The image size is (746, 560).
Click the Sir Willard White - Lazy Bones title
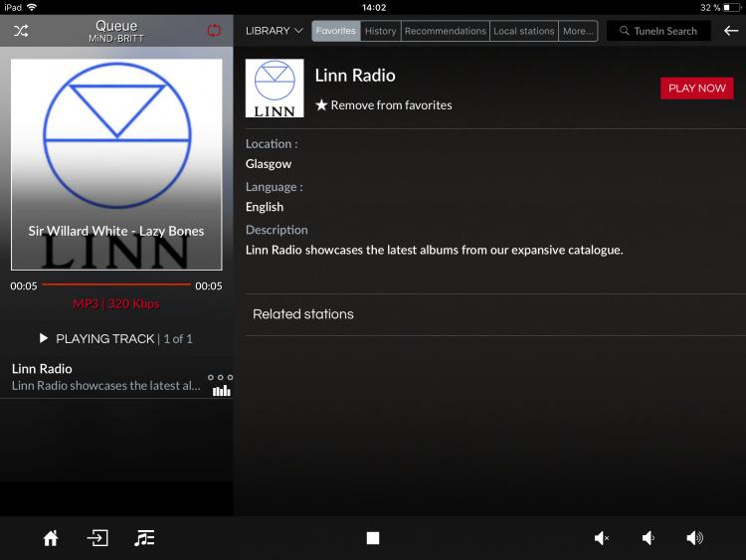(116, 231)
